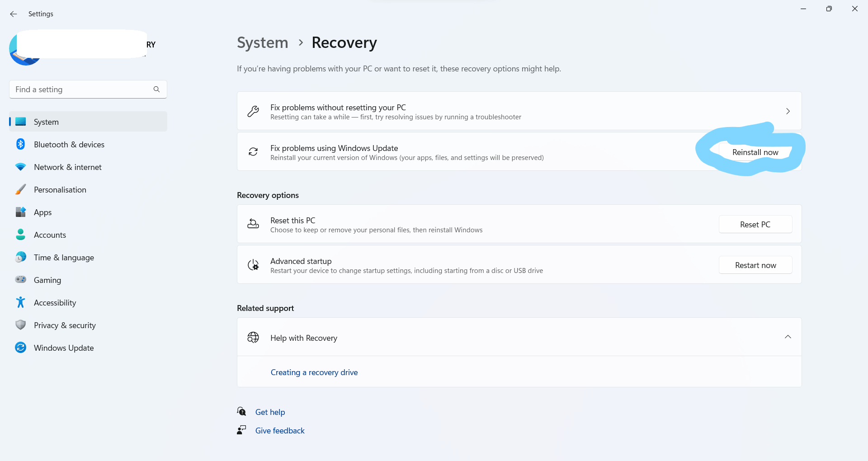Click the Settings window title text
The image size is (868, 461).
click(41, 14)
